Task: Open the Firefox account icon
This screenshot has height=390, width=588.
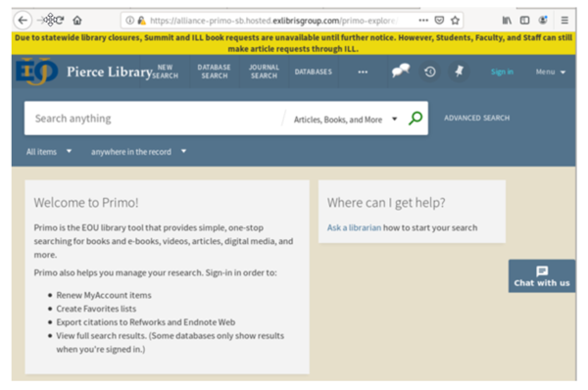Action: click(x=543, y=21)
